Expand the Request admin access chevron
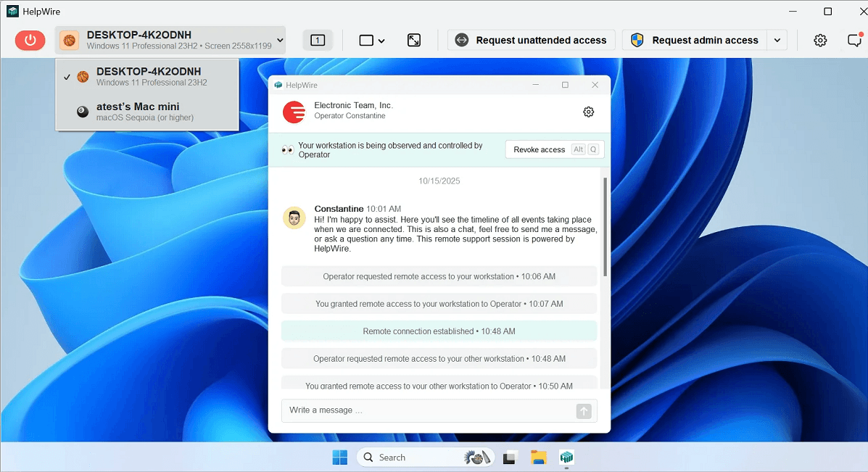 point(777,40)
